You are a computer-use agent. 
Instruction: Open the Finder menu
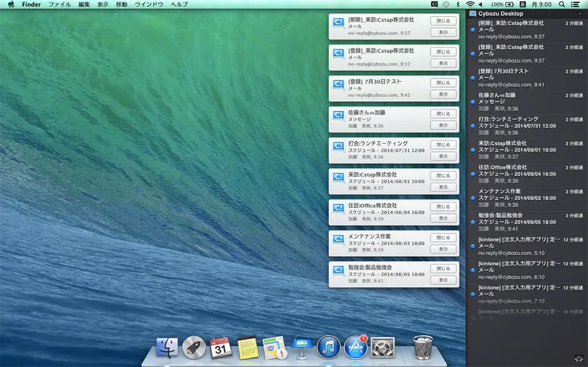tap(31, 4)
